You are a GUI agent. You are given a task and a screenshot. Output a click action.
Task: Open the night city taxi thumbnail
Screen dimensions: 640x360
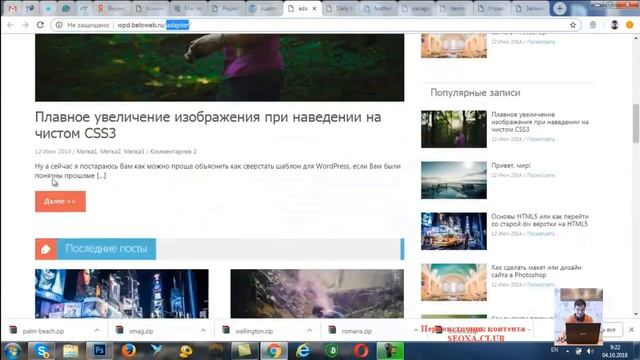pyautogui.click(x=454, y=231)
